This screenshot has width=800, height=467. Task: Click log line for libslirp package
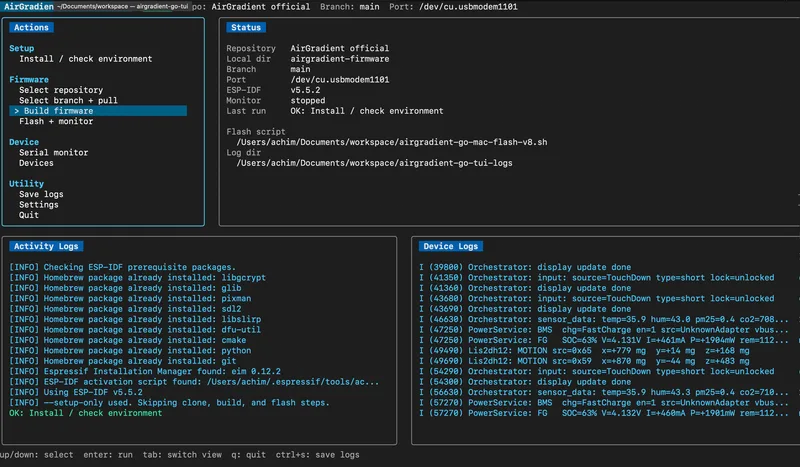coord(135,319)
